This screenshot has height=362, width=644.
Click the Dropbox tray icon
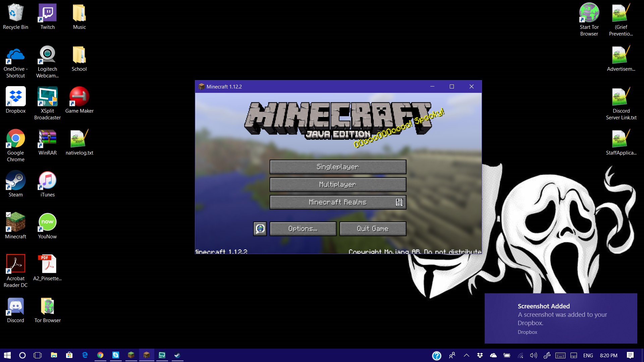(480, 355)
